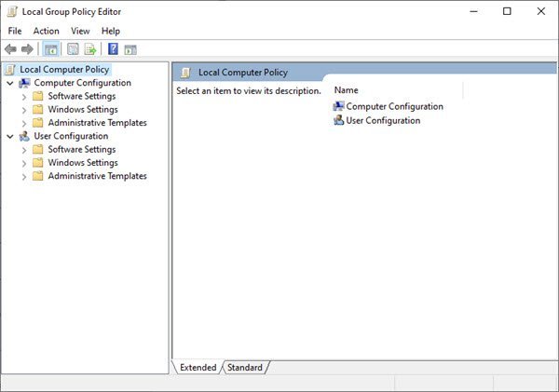Click Computer Configuration icon in Name list

pos(338,106)
